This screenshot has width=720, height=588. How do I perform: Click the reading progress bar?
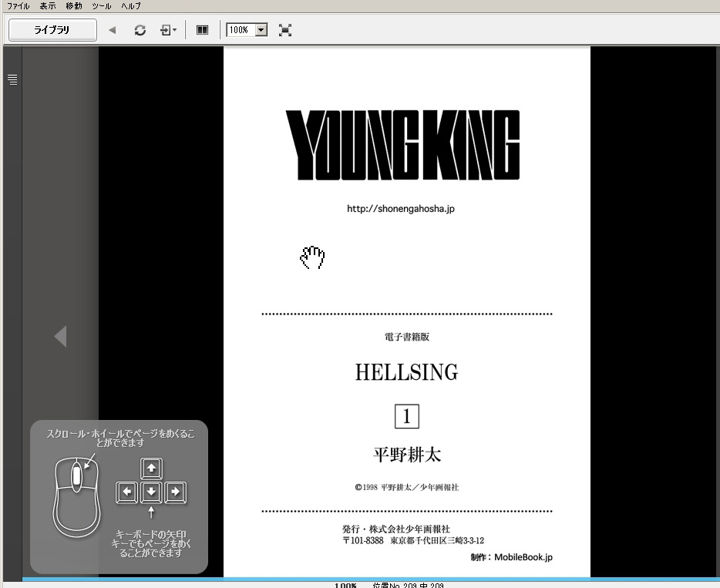coord(371,580)
